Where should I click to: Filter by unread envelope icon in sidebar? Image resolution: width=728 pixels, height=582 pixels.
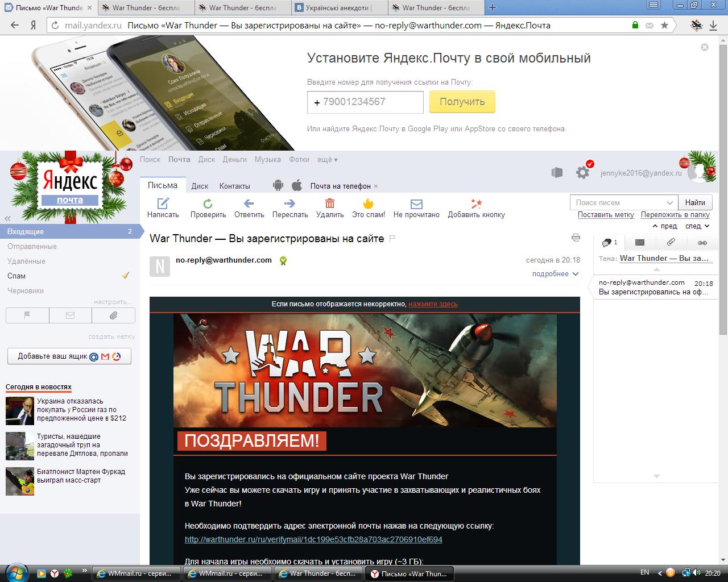tap(71, 315)
